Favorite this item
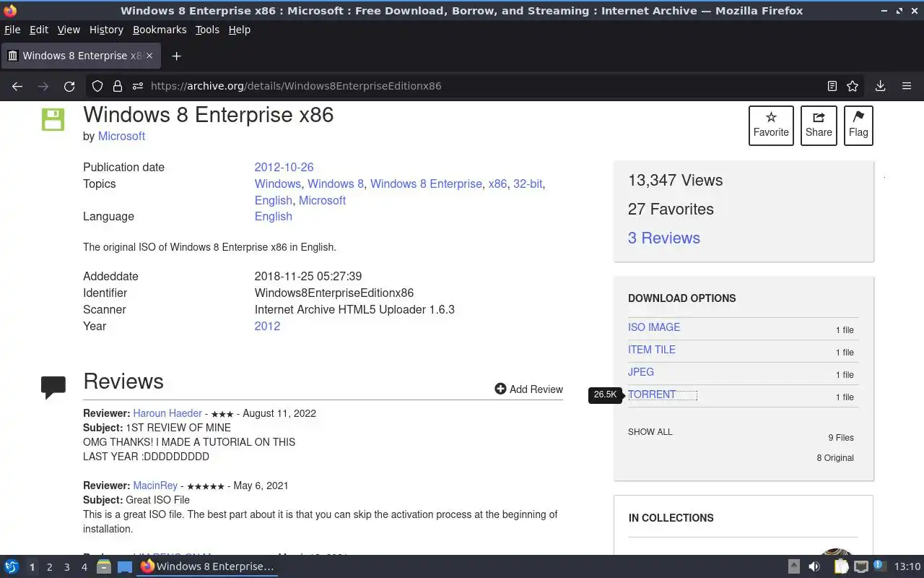Viewport: 924px width, 578px height. tap(771, 126)
